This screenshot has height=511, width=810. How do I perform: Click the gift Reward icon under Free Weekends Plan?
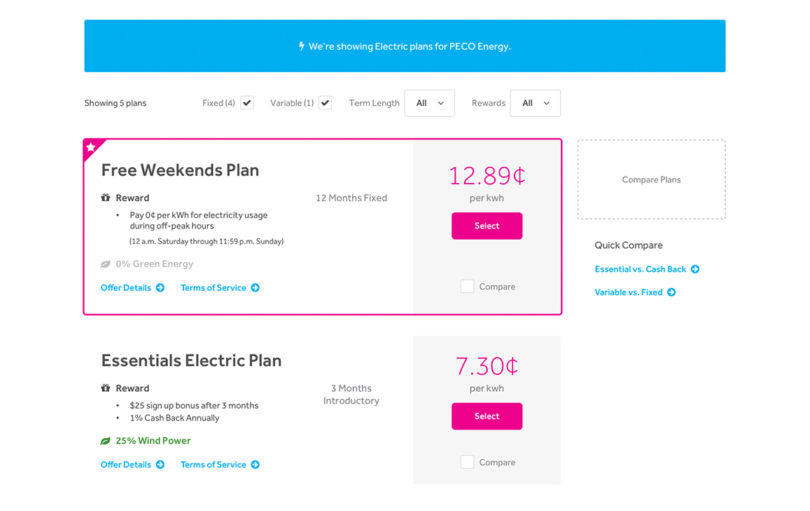pos(105,197)
